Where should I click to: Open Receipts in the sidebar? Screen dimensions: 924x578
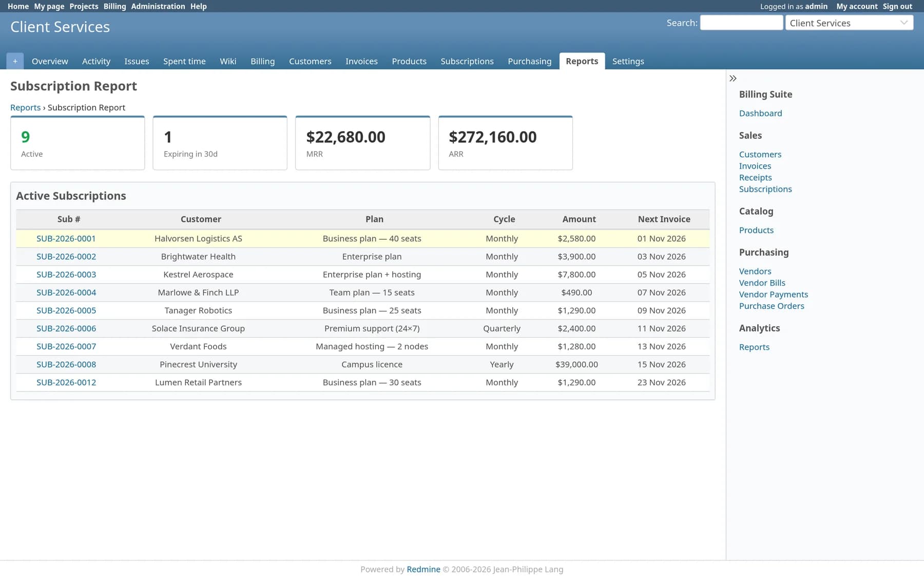pos(755,177)
